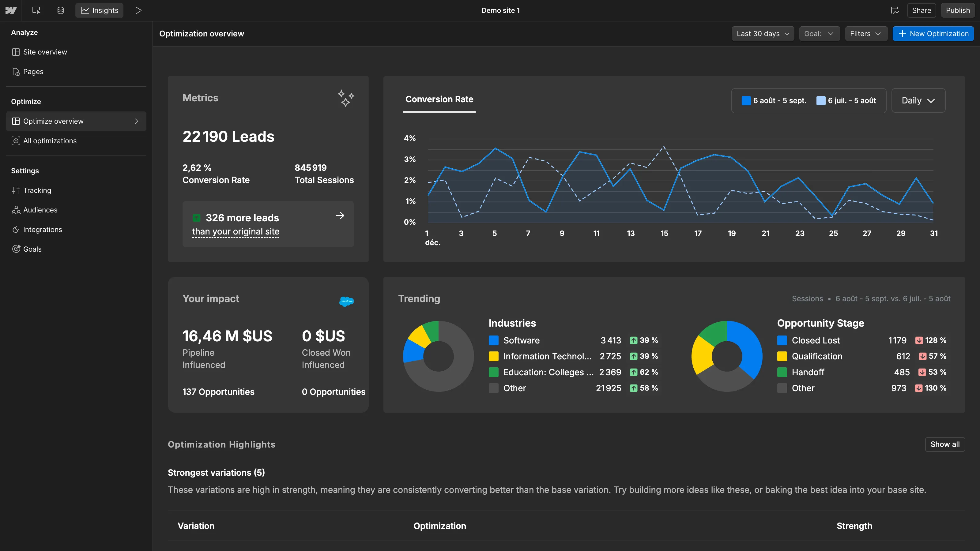Click the green up indicator beside 326 more leads
980x551 pixels.
(x=196, y=218)
